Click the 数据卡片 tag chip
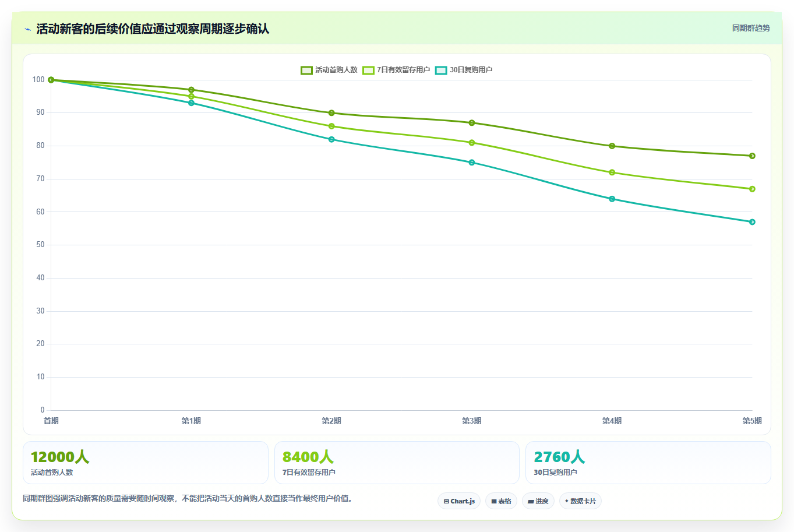Image resolution: width=794 pixels, height=532 pixels. (580, 501)
